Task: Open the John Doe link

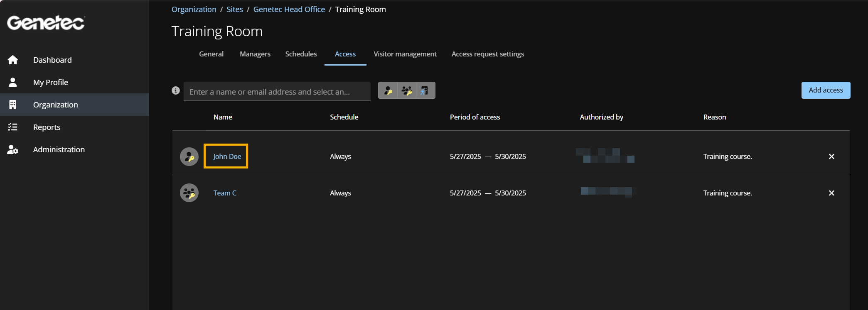Action: pyautogui.click(x=227, y=156)
